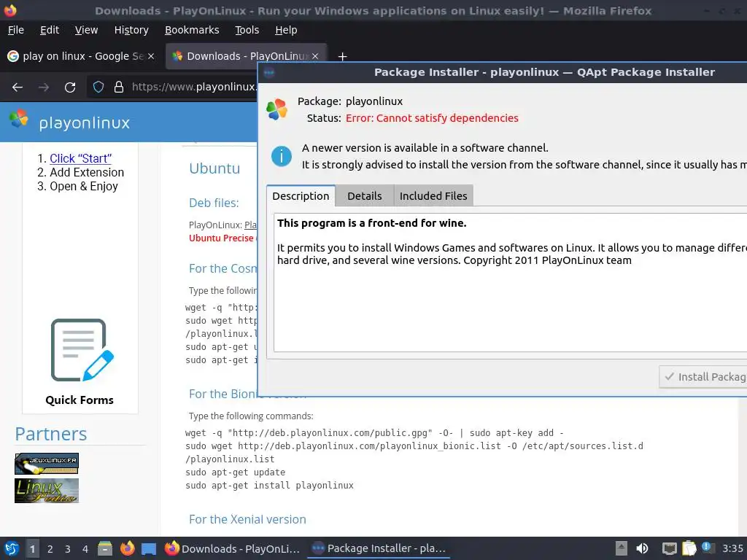Click the 'Click "Start"' ad link
747x560 pixels.
[80, 158]
